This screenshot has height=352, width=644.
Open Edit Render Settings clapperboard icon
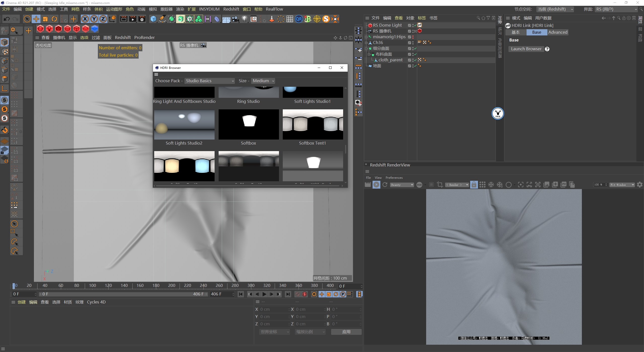click(x=142, y=19)
